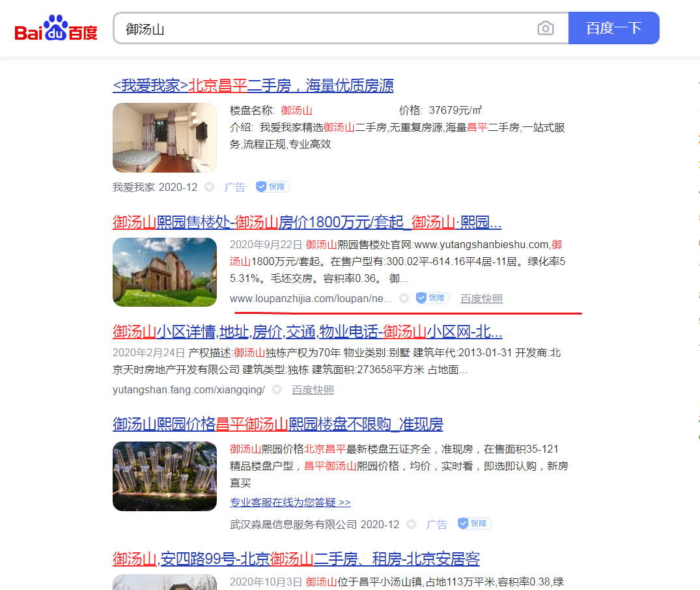Viewport: 700px width, 590px height.
Task: Open camera image search icon
Action: point(545,28)
